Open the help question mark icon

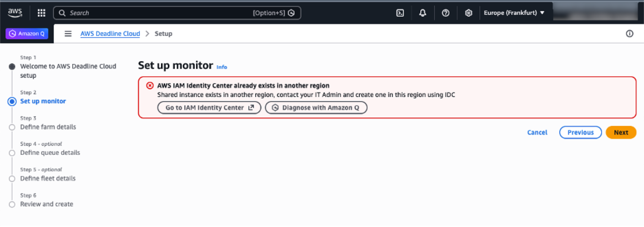pyautogui.click(x=445, y=13)
